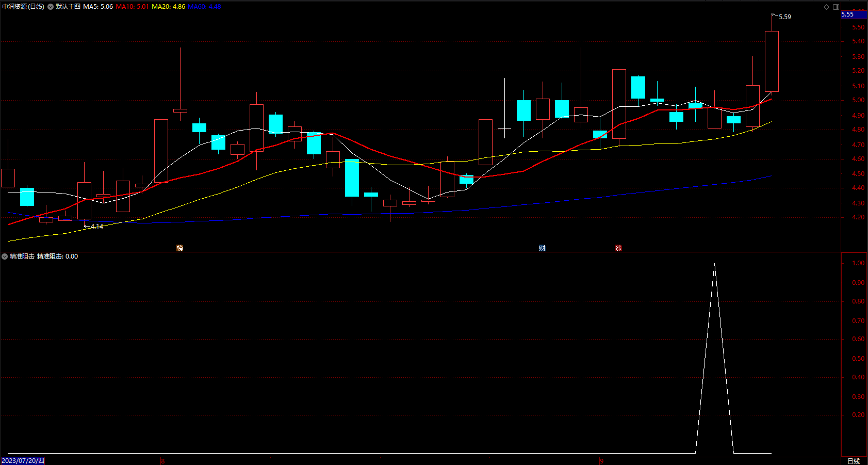868x465 pixels.
Task: Click the MA60: 4.48 indicator label
Action: (204, 7)
